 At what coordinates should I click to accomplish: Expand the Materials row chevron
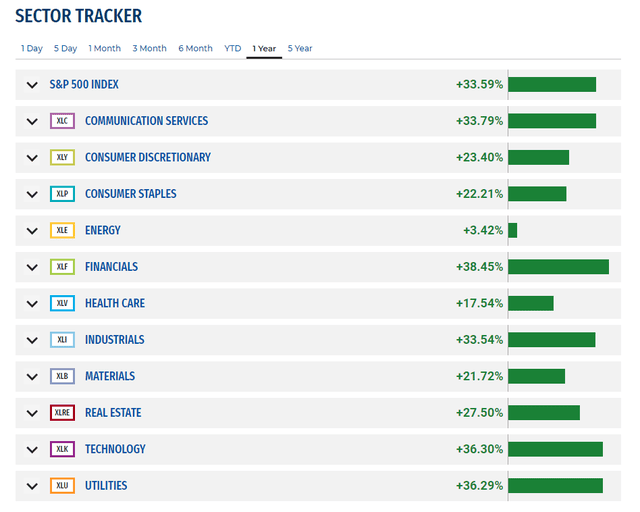[32, 377]
